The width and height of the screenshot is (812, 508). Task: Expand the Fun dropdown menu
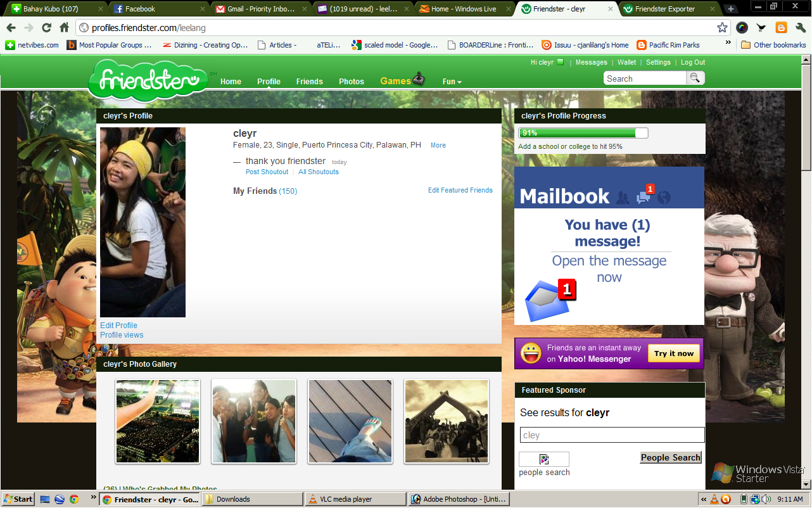pyautogui.click(x=452, y=82)
